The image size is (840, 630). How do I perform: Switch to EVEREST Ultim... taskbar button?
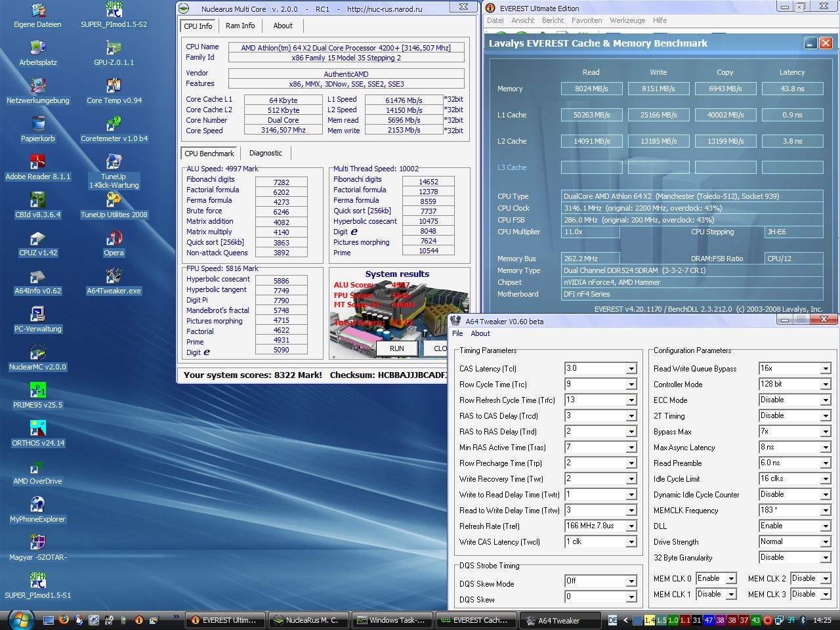pos(227,620)
